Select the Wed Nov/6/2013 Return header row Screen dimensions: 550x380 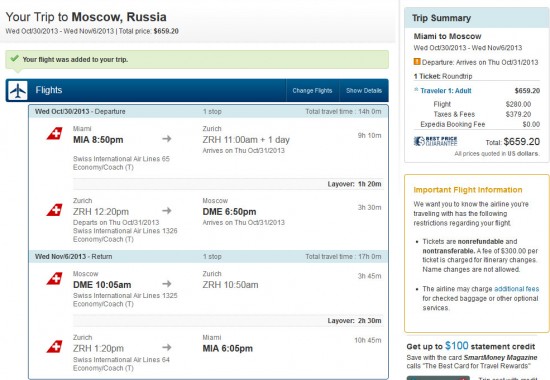point(208,256)
